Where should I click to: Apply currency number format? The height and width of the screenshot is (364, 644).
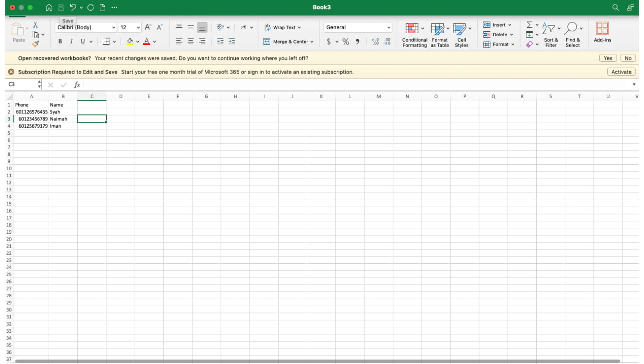point(330,42)
